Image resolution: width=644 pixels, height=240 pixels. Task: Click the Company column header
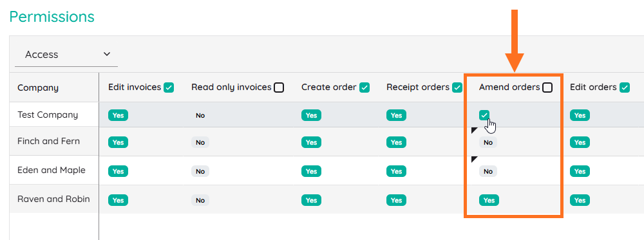click(38, 88)
